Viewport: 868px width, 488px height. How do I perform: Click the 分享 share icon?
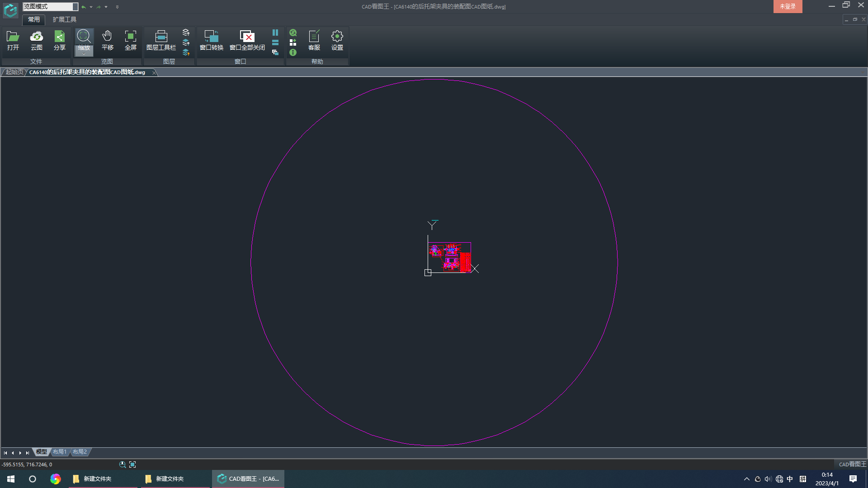60,41
